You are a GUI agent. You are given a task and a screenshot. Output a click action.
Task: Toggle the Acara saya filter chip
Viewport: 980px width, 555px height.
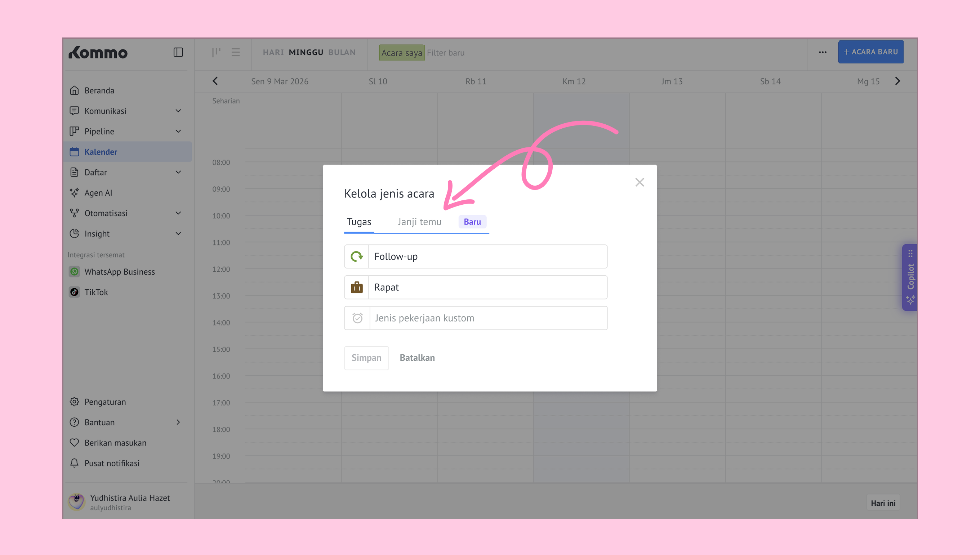click(x=402, y=53)
